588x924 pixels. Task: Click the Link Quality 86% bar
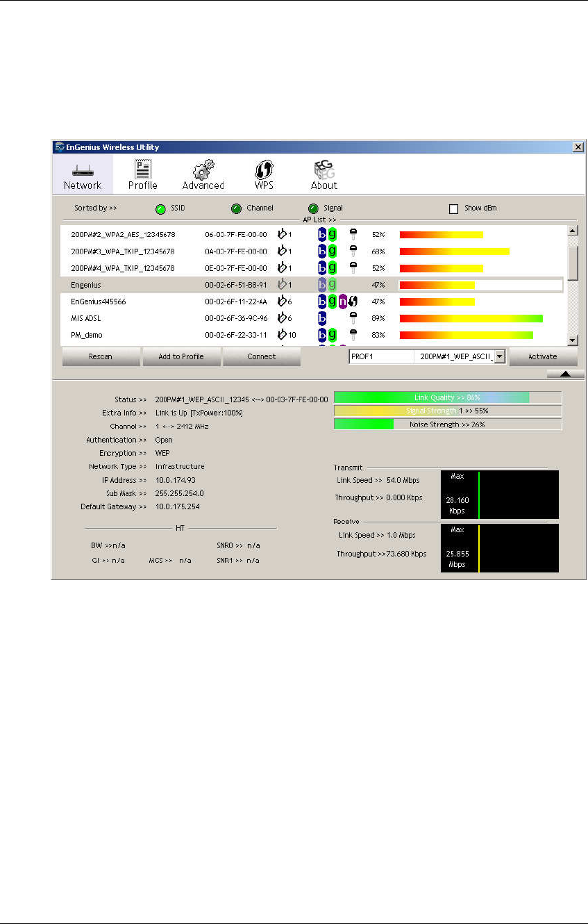click(448, 397)
